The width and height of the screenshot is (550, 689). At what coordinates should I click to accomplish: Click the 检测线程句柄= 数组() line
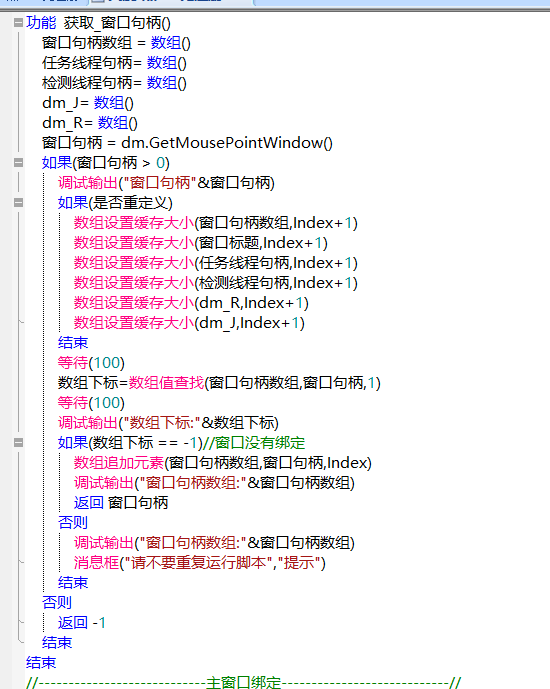pyautogui.click(x=114, y=83)
